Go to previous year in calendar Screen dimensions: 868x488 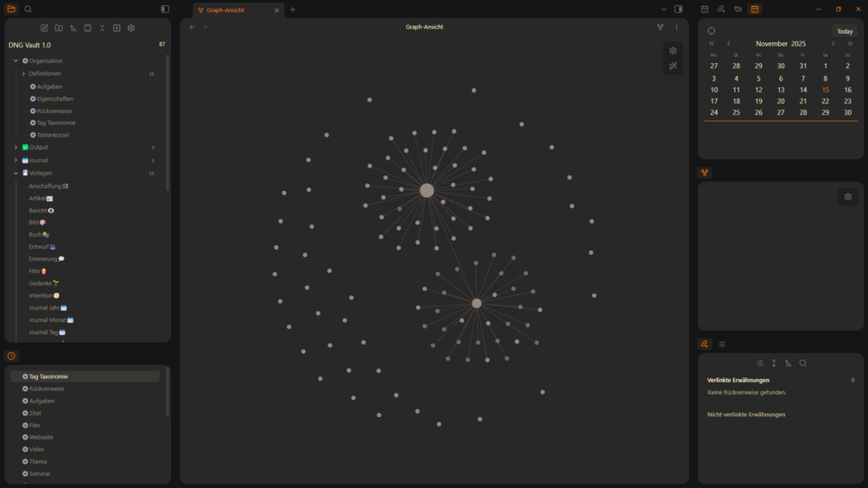[x=712, y=44]
